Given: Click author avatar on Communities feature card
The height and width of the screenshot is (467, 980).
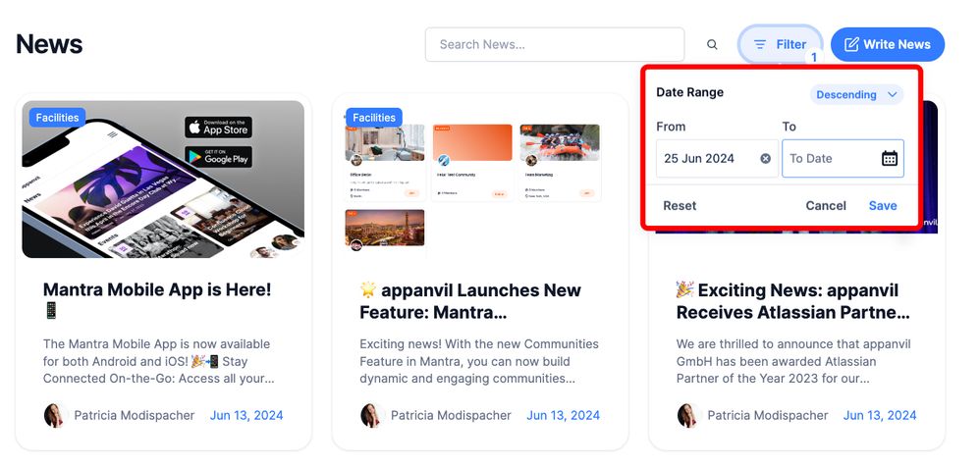Looking at the screenshot, I should pos(372,415).
